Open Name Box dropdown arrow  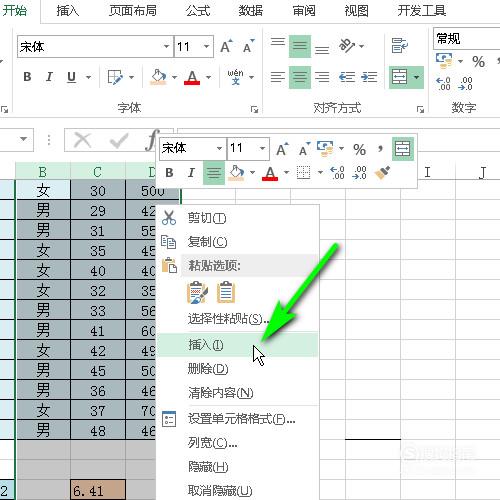pyautogui.click(x=23, y=139)
